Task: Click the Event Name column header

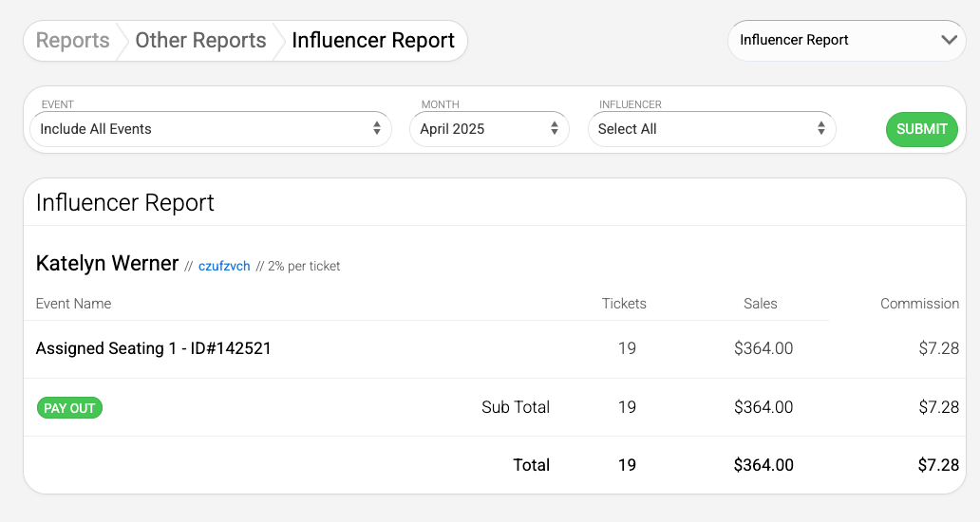Action: pyautogui.click(x=73, y=304)
